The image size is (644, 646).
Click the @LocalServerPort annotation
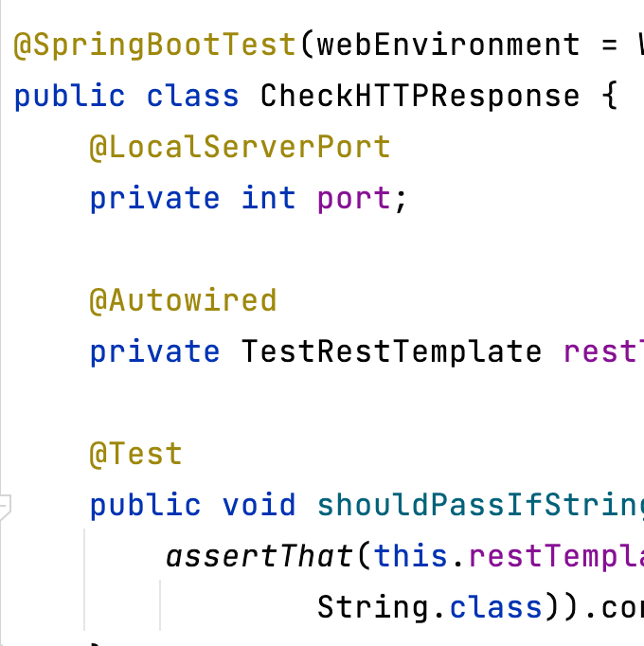pyautogui.click(x=240, y=147)
